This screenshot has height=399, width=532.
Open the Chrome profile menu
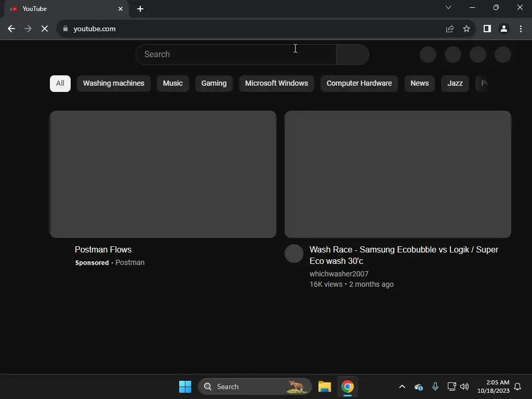[504, 29]
